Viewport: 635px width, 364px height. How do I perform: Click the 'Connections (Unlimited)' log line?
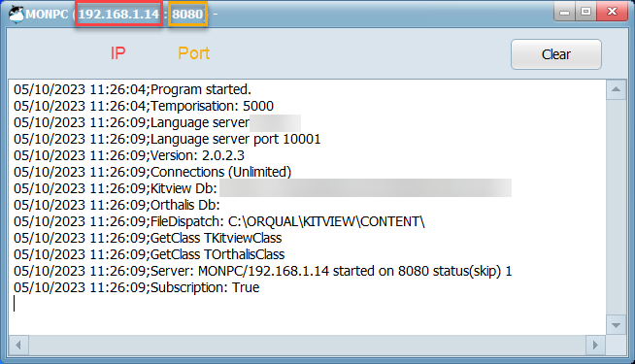(152, 172)
